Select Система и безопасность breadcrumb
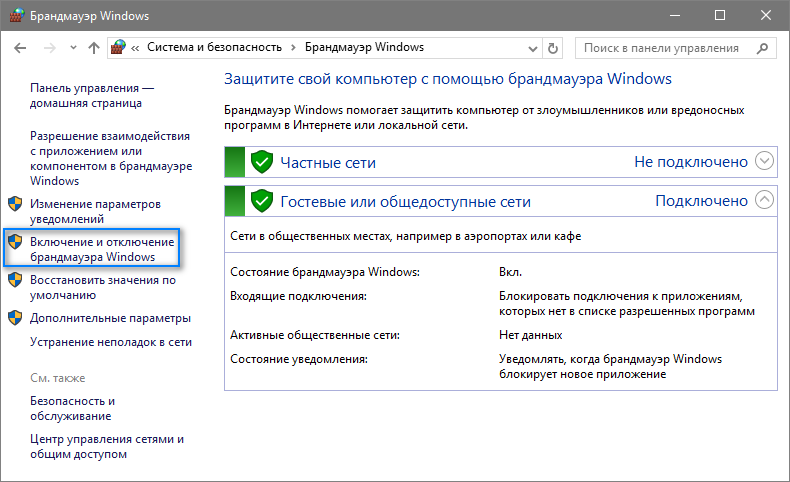Screen dimensions: 790x482 (215, 47)
